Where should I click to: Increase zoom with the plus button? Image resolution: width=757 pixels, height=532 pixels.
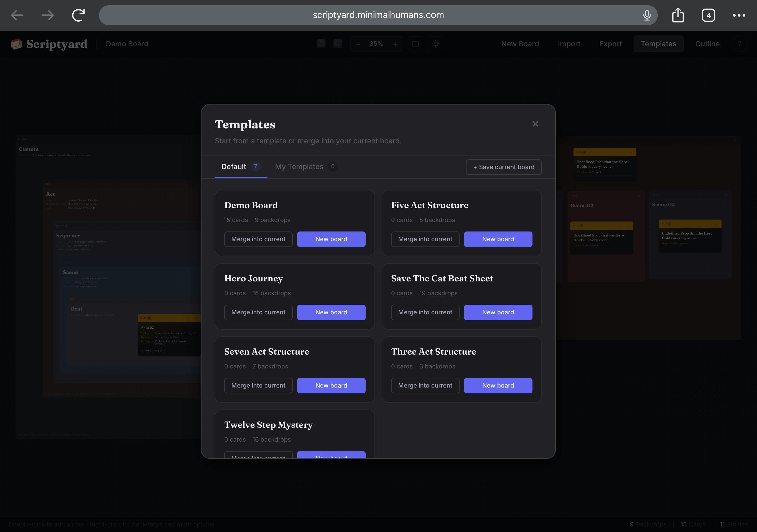click(x=395, y=44)
